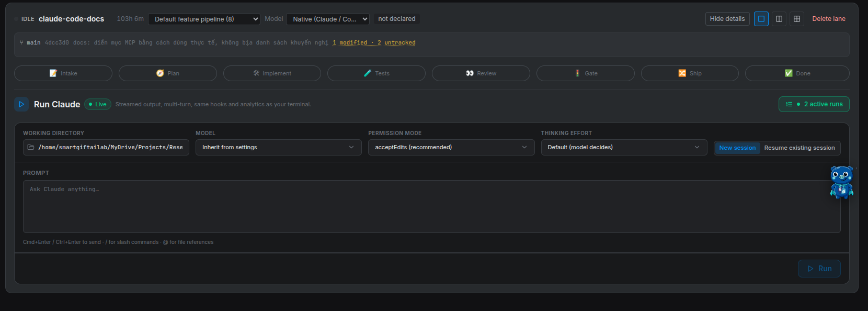Click Hide details button
Image resolution: width=868 pixels, height=311 pixels.
click(x=727, y=19)
